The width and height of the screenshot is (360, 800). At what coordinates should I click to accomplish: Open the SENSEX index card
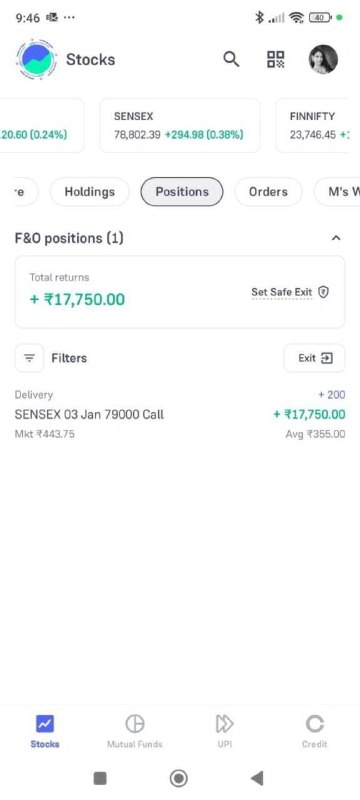180,126
